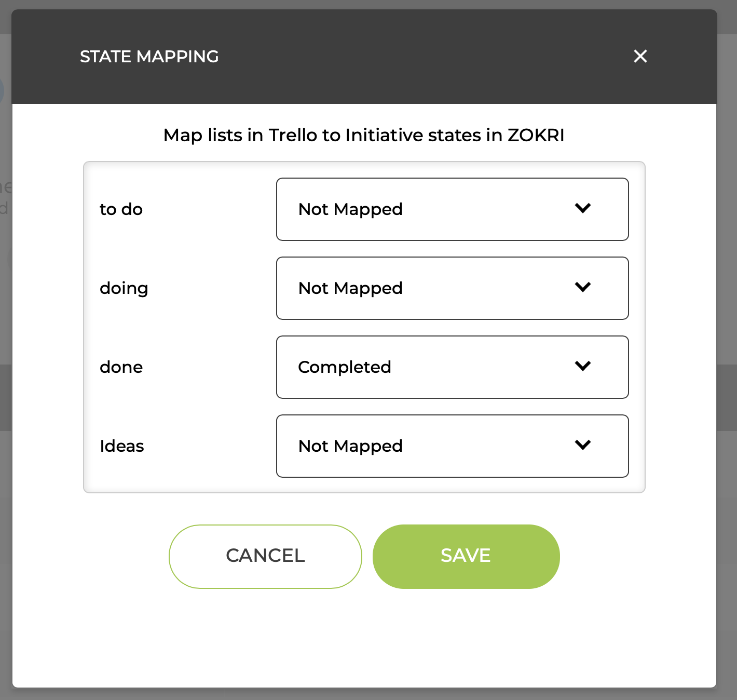Select the 'done' list label
Screen dimensions: 737x700
(121, 367)
